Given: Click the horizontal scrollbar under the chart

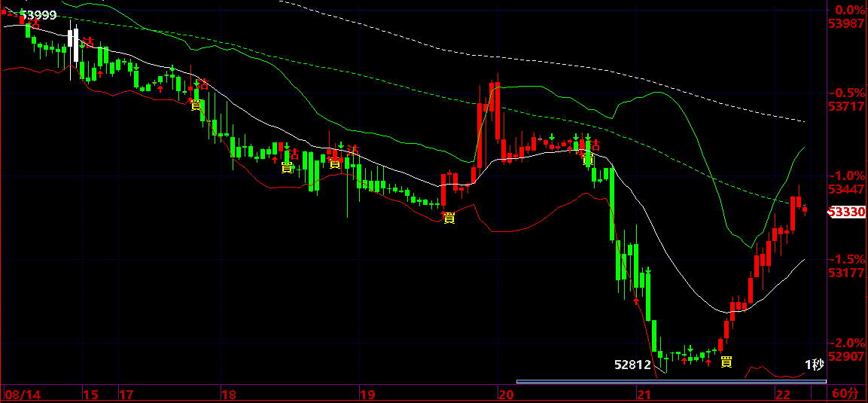Looking at the screenshot, I should click(x=672, y=381).
